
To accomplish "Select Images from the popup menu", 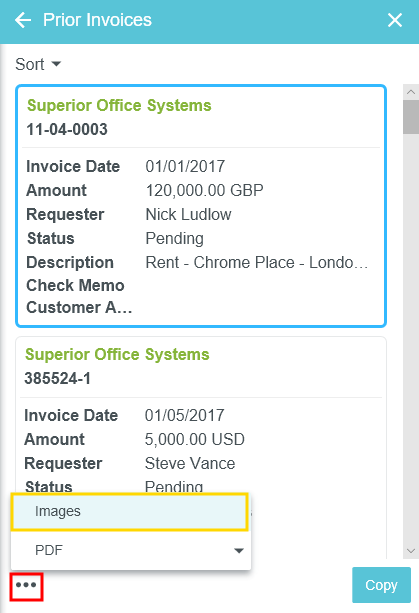I will (130, 511).
